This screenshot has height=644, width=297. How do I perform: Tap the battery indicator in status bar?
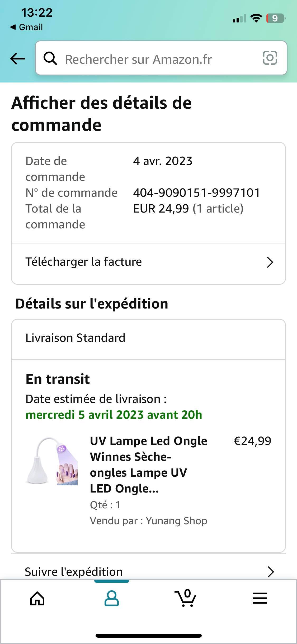276,18
